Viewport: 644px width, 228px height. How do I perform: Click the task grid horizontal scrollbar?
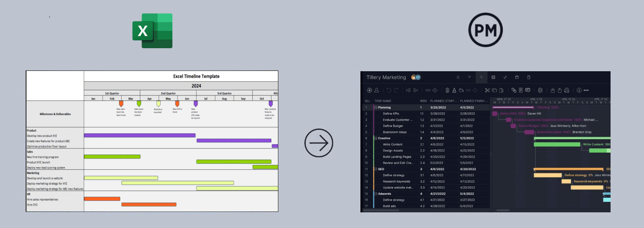(381, 210)
